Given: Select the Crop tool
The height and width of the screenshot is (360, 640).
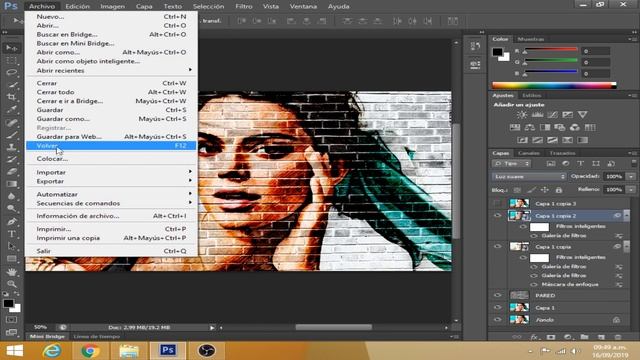Looking at the screenshot, I should pos(11,97).
